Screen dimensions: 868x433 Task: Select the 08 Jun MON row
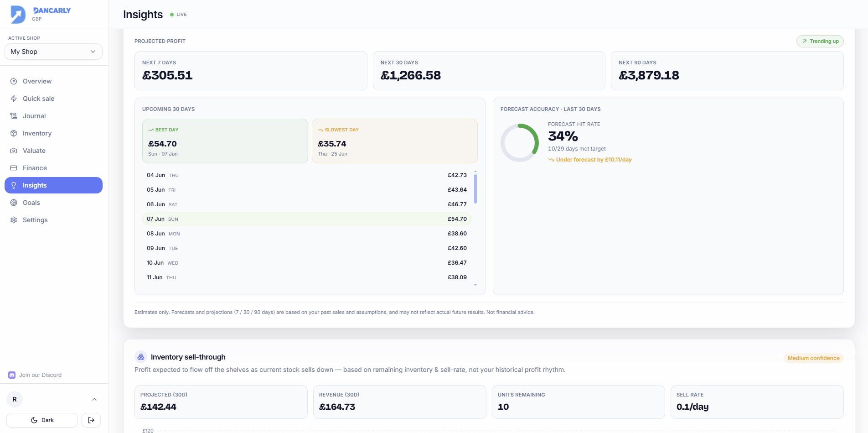(307, 234)
